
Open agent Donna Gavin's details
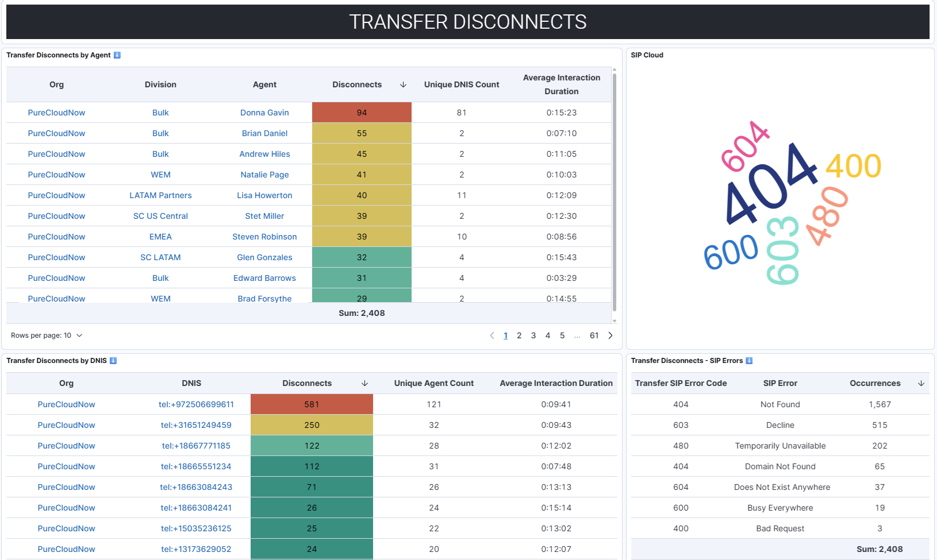coord(264,112)
